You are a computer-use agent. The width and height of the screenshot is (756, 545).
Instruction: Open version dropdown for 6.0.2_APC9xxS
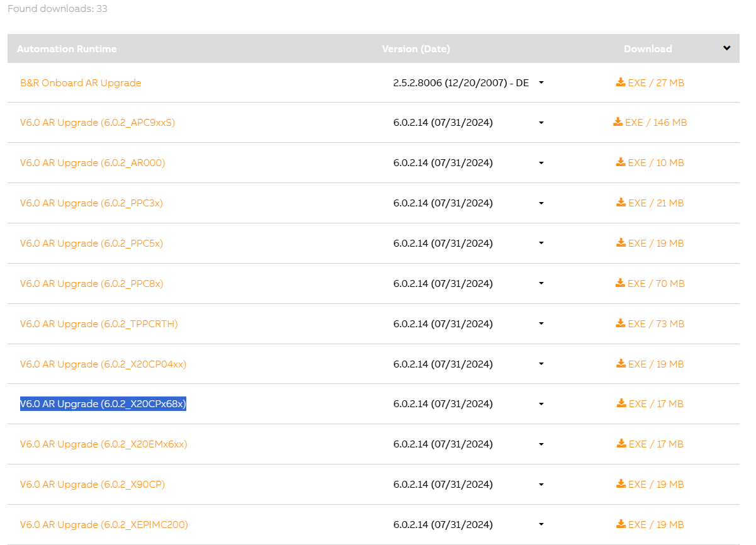coord(541,123)
